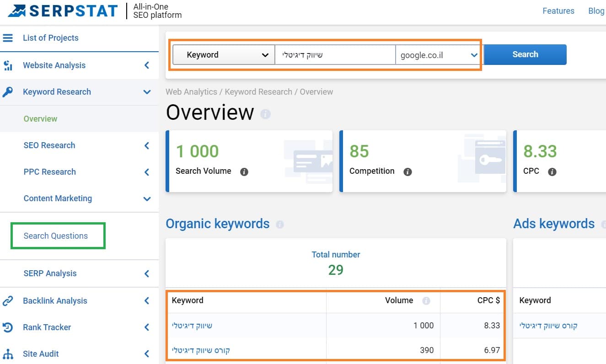Image resolution: width=606 pixels, height=364 pixels.
Task: Expand the SERP Analysis submenu chevron
Action: 147,273
